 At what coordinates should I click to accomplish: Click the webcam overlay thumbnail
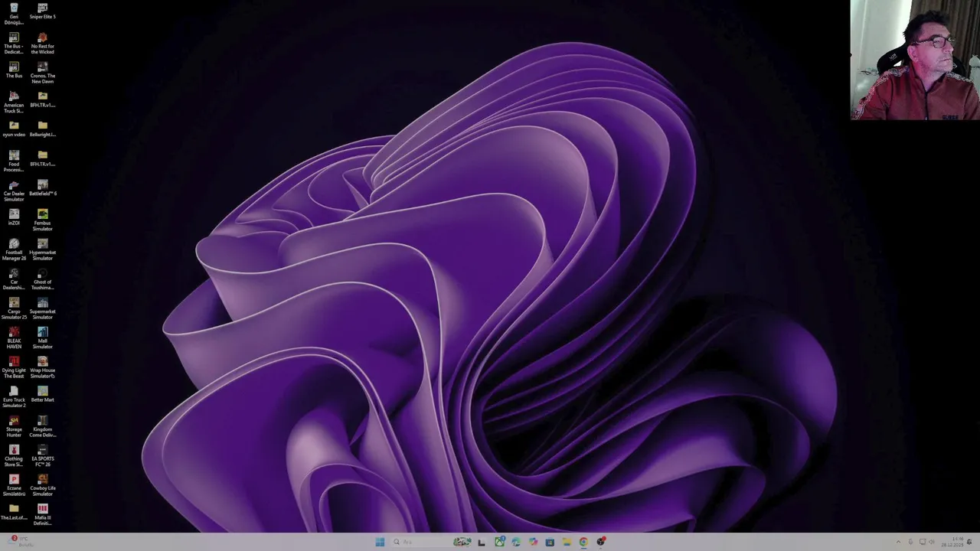(915, 60)
